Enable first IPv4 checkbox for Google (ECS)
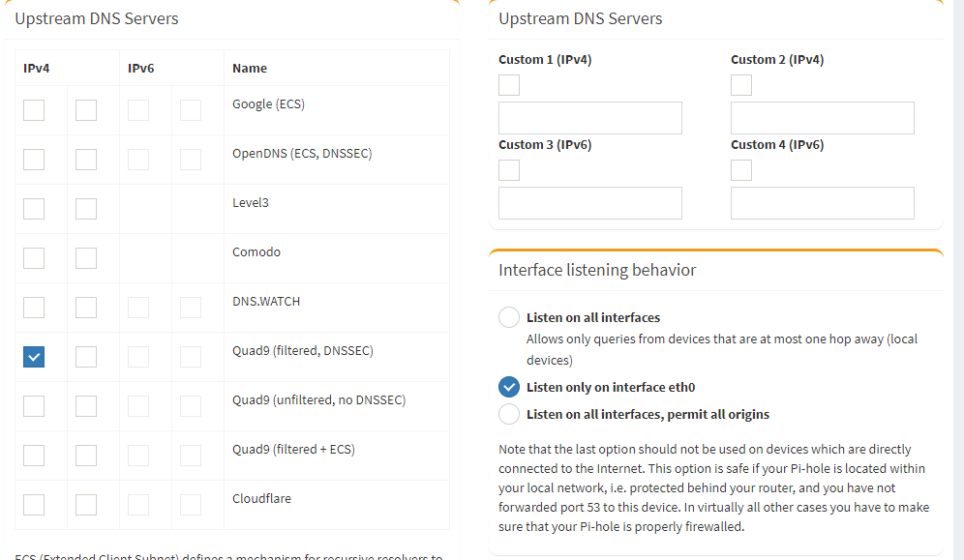The width and height of the screenshot is (964, 560). pos(34,110)
